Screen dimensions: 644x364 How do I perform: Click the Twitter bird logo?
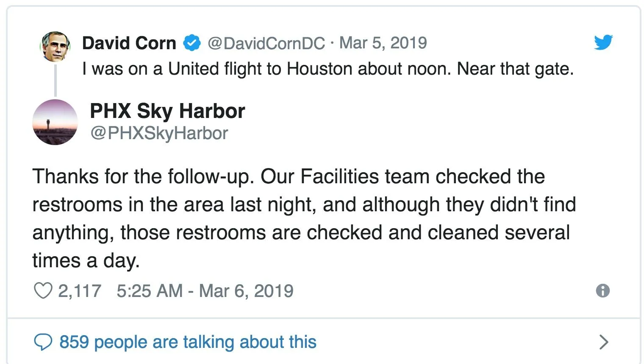603,42
